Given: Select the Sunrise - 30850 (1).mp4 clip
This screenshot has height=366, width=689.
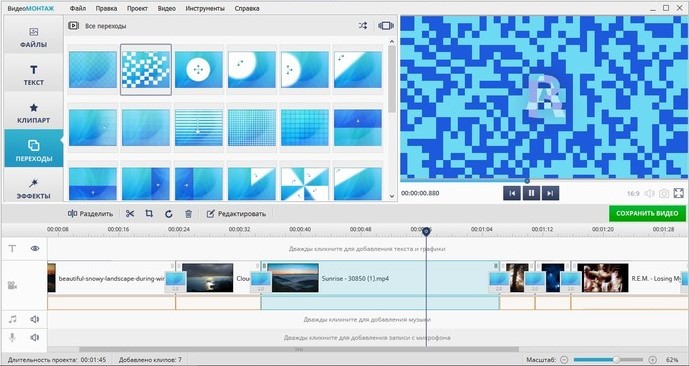Looking at the screenshot, I should click(380, 279).
